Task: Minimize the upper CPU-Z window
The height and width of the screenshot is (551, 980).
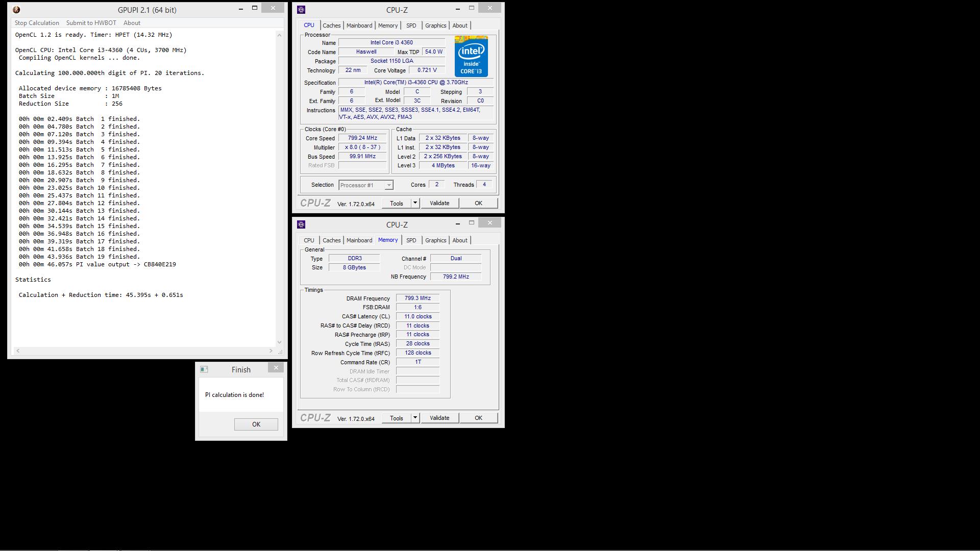Action: coord(458,9)
